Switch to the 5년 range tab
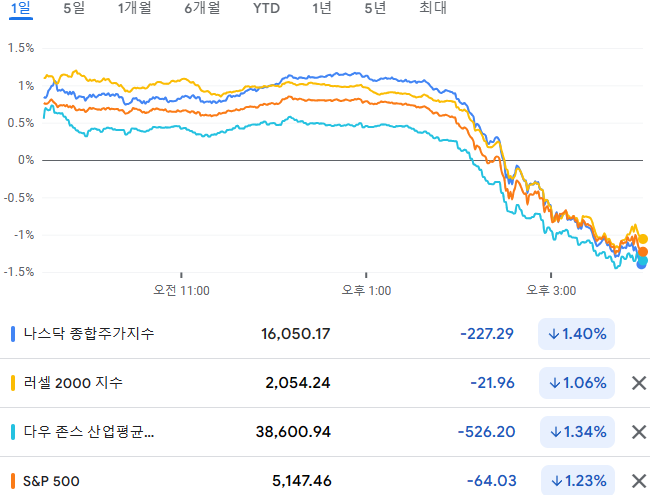The image size is (650, 495). tap(375, 8)
